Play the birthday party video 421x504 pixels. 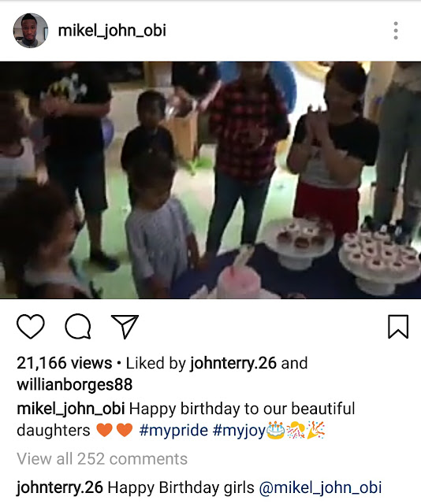(x=210, y=180)
